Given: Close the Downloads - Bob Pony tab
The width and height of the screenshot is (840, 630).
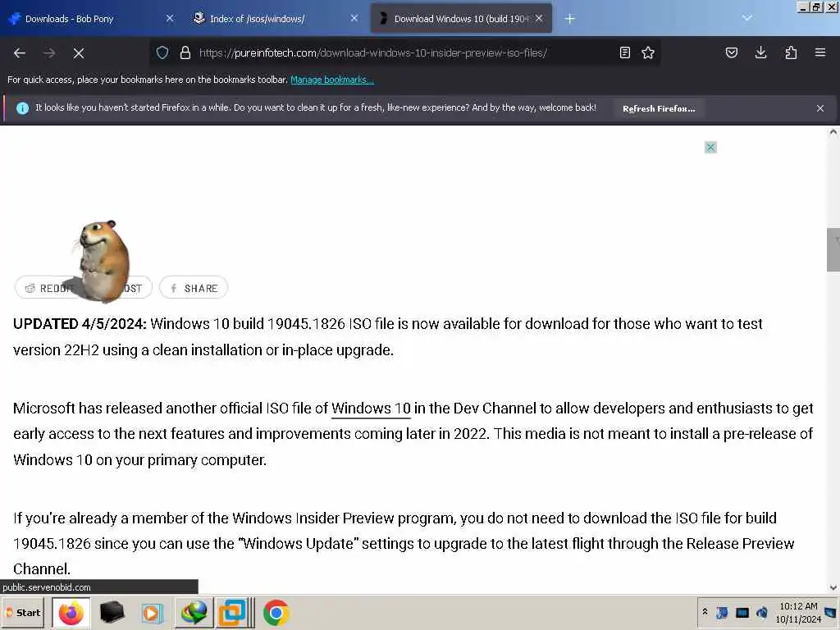Looking at the screenshot, I should [170, 18].
